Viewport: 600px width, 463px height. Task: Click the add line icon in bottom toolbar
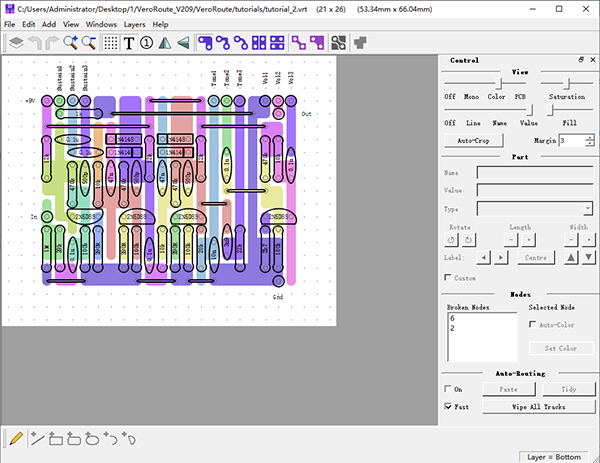click(37, 438)
